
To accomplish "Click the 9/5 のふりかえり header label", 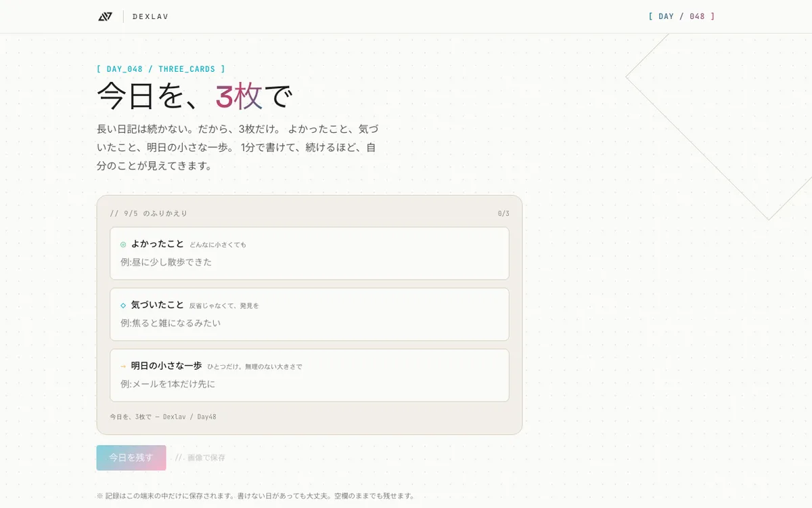I will (149, 213).
